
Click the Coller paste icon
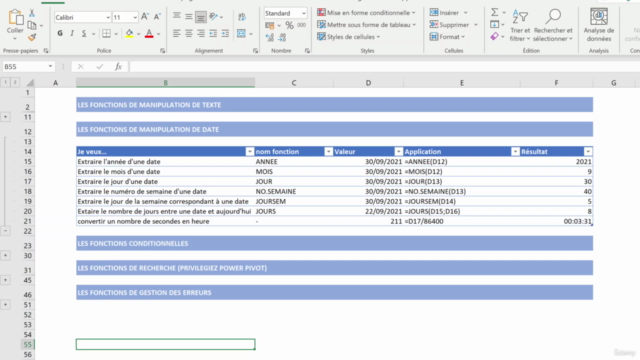pos(15,18)
